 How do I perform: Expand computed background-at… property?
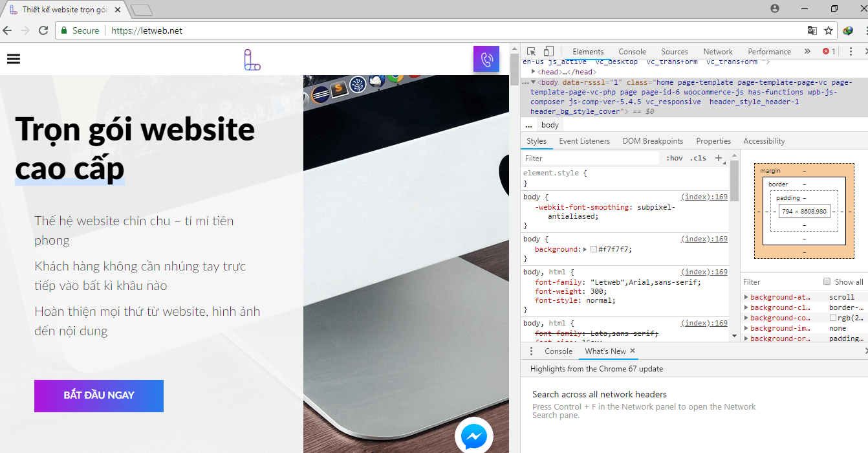pyautogui.click(x=746, y=297)
